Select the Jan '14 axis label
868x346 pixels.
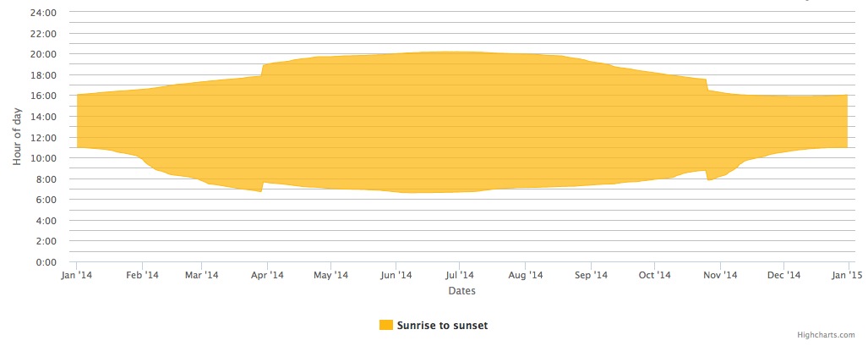[x=76, y=275]
